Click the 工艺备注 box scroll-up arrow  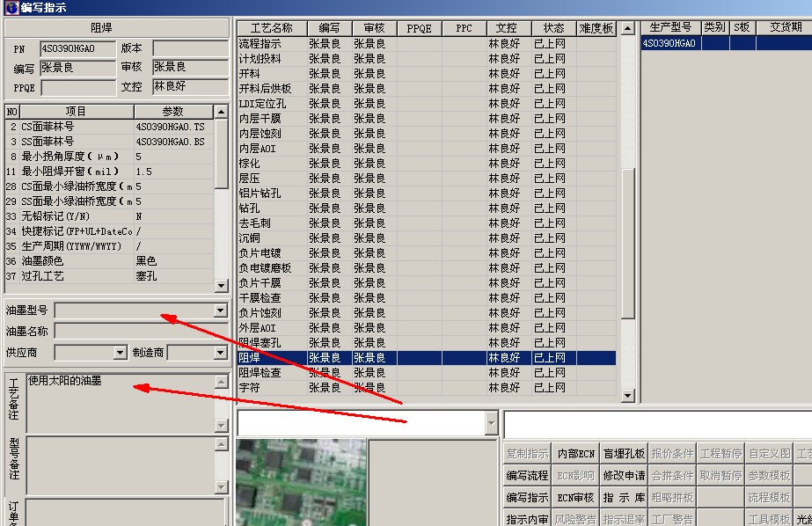[221, 382]
